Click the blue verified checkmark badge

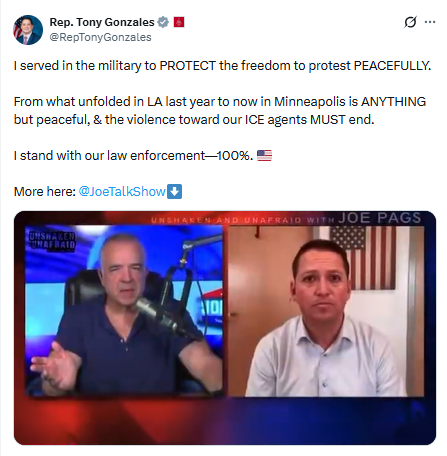point(163,22)
